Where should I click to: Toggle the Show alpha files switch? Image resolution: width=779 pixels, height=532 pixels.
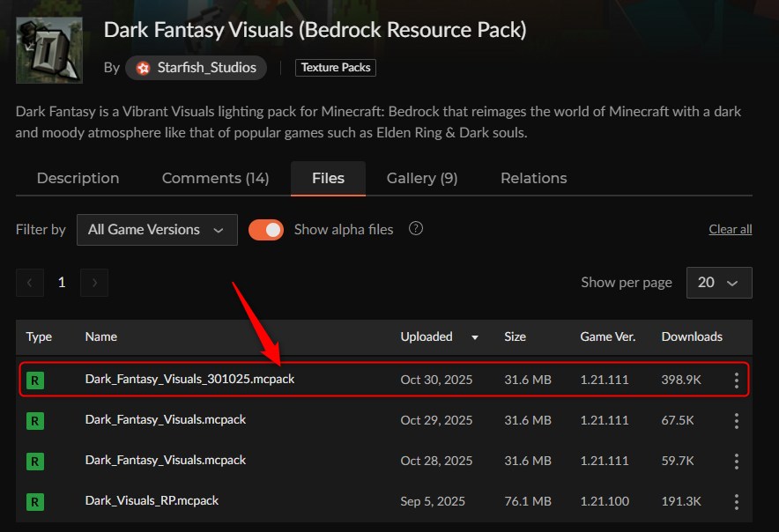click(266, 230)
